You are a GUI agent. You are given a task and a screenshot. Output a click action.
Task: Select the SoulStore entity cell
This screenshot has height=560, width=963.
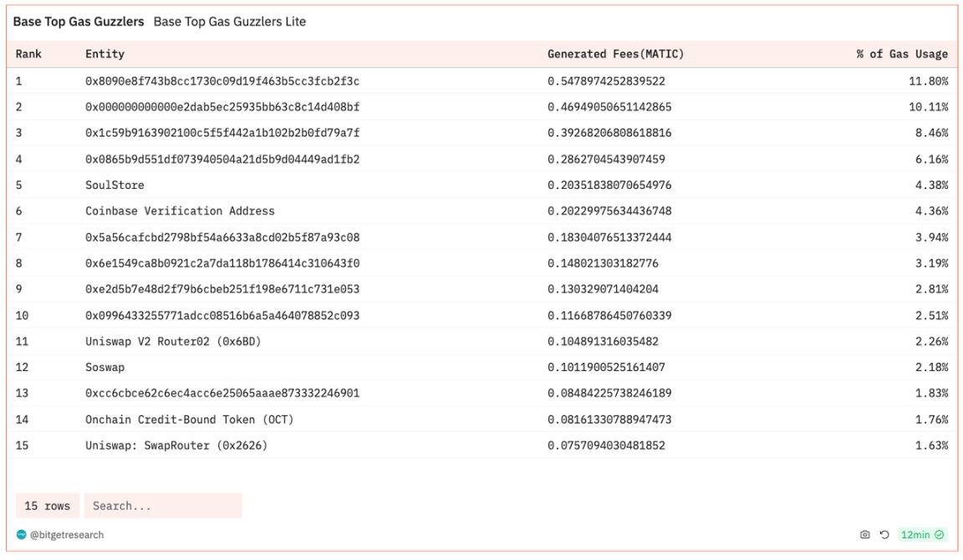pos(115,185)
